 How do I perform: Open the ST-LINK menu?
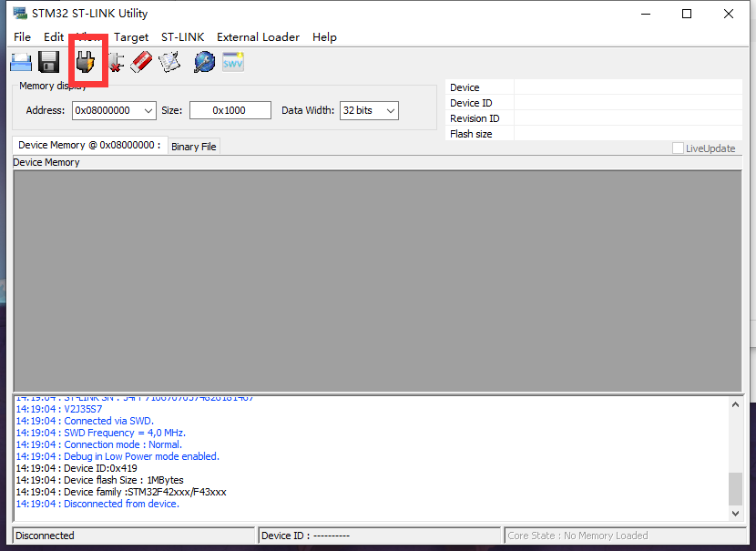point(183,37)
